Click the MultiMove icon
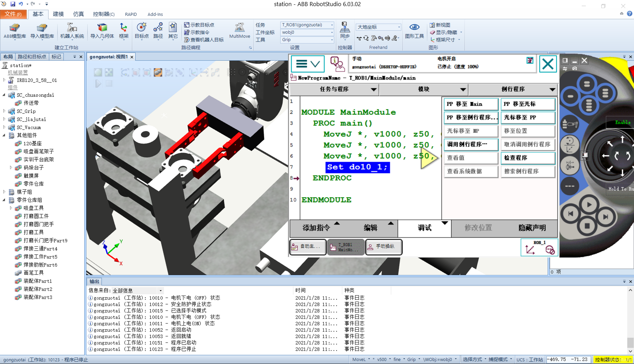This screenshot has height=364, width=634. tap(239, 31)
